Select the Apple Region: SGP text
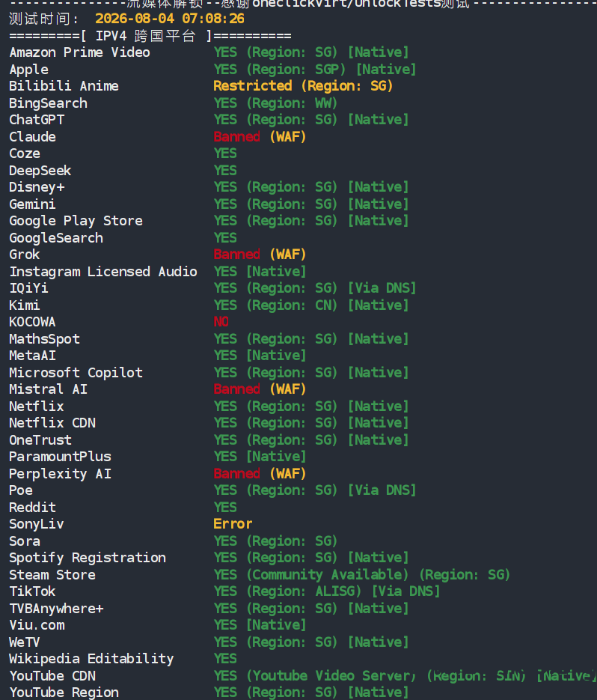This screenshot has height=700, width=597. tap(296, 69)
